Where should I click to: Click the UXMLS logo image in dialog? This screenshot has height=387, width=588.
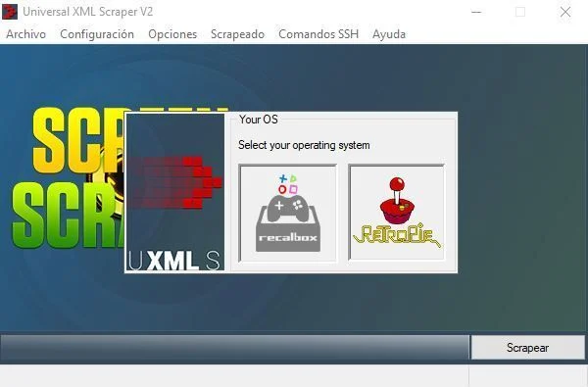click(x=175, y=192)
